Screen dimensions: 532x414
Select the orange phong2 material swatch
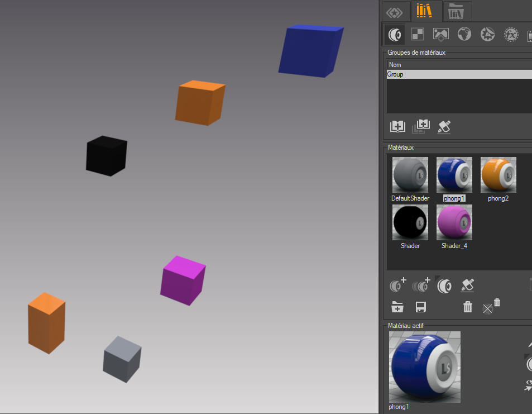pos(498,174)
